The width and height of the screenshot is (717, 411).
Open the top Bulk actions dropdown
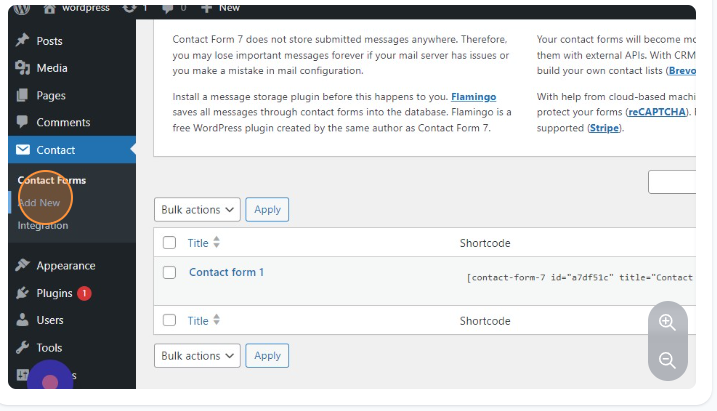point(197,210)
